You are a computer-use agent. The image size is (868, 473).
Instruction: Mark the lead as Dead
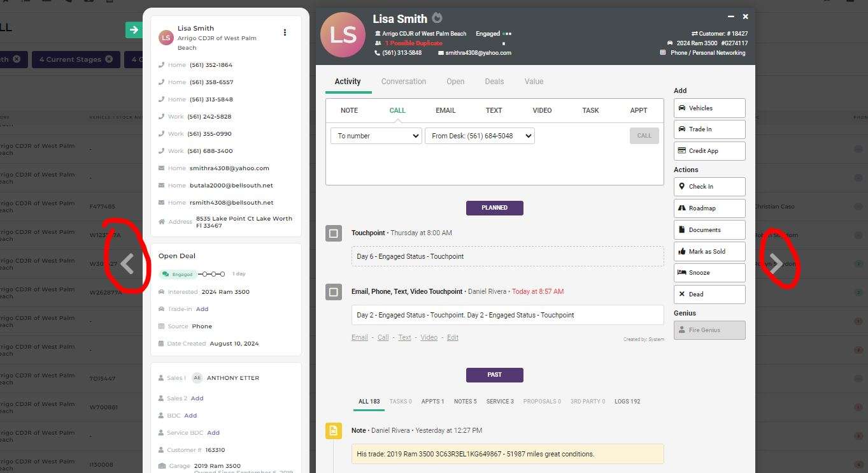(x=709, y=295)
